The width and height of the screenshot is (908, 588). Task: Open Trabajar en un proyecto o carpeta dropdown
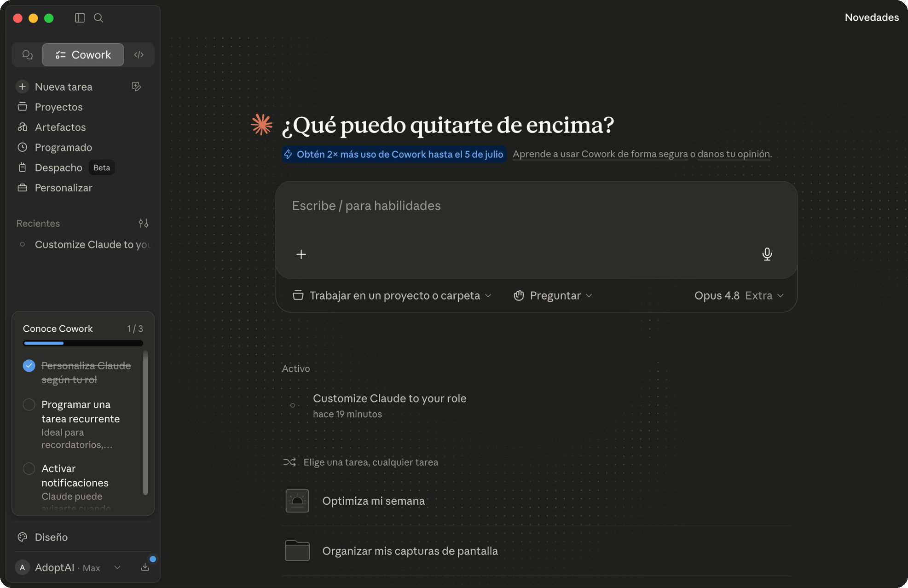[392, 295]
